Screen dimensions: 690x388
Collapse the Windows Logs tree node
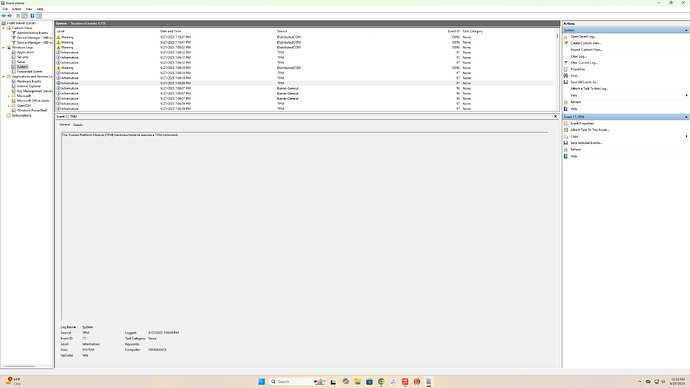(4, 48)
